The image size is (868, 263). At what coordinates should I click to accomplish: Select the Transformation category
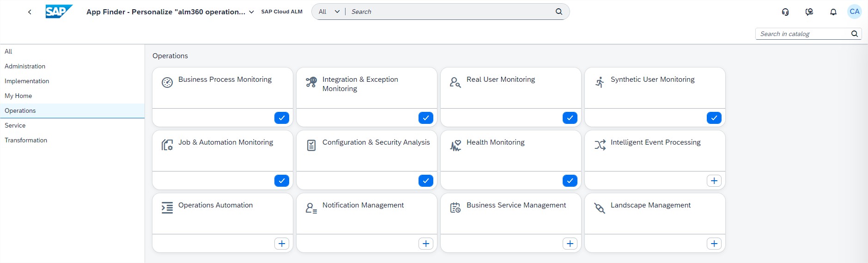coord(26,140)
